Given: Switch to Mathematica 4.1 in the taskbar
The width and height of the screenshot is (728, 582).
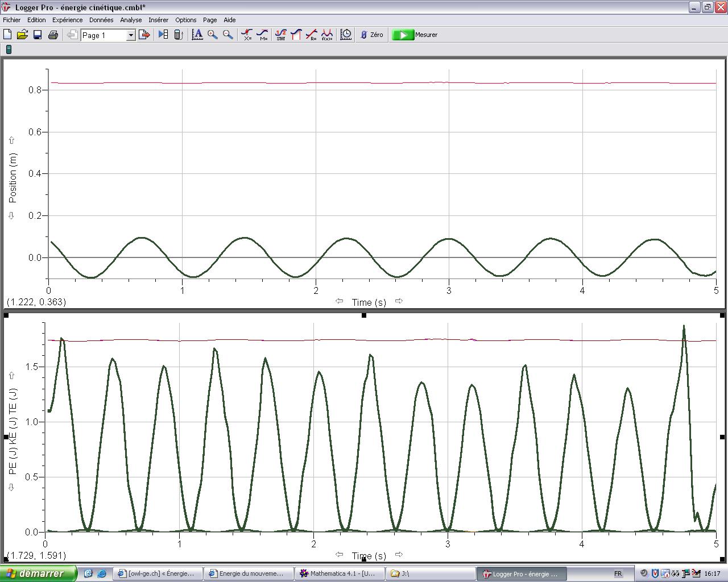Looking at the screenshot, I should point(339,573).
